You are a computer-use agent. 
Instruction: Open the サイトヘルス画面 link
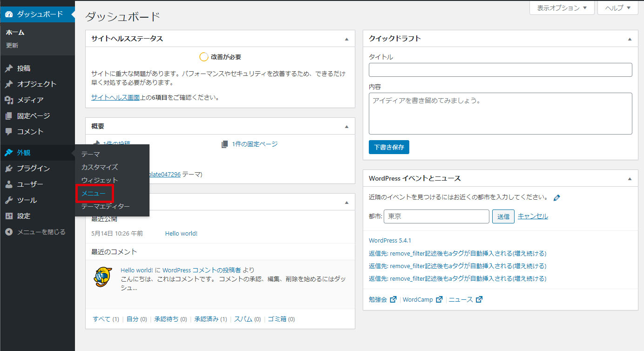pos(115,98)
